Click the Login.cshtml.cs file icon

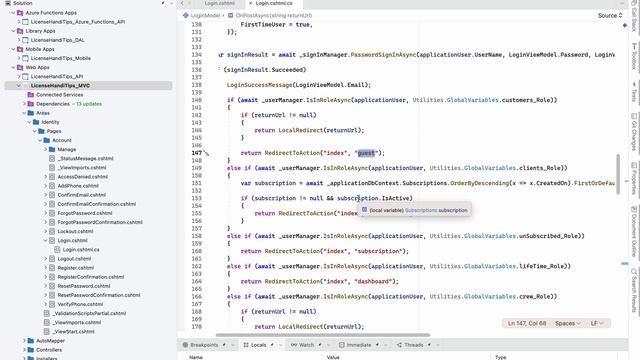pos(57,249)
